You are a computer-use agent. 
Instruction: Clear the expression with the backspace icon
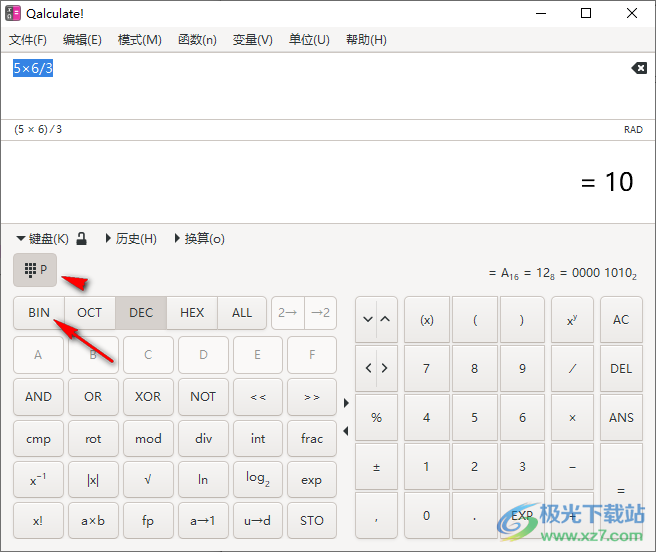[639, 68]
